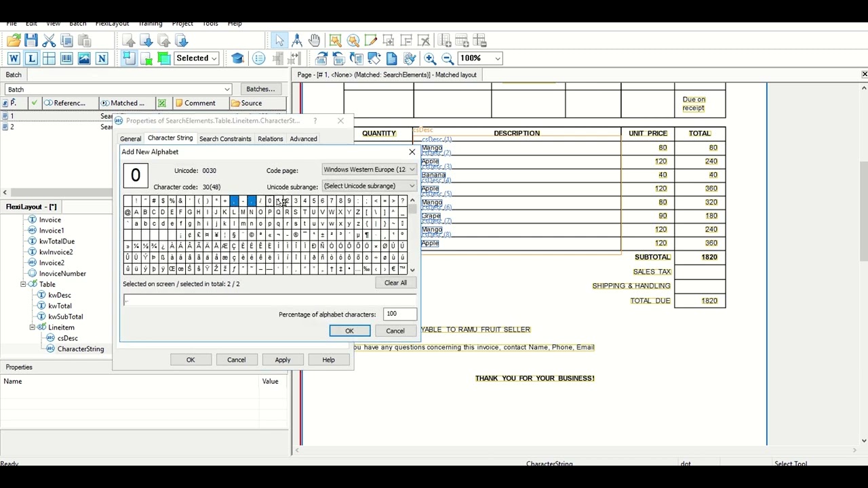Select the InoviceNumber tree item
Image resolution: width=868 pixels, height=488 pixels.
[x=62, y=274]
